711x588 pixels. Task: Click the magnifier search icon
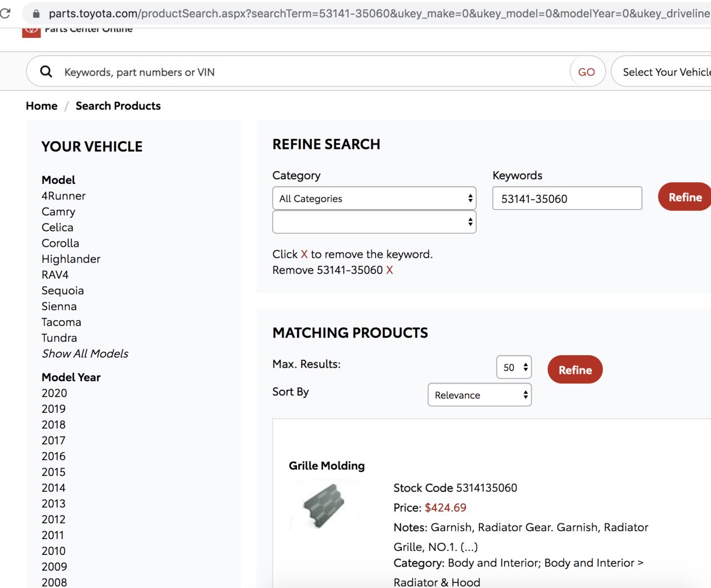[x=46, y=72]
